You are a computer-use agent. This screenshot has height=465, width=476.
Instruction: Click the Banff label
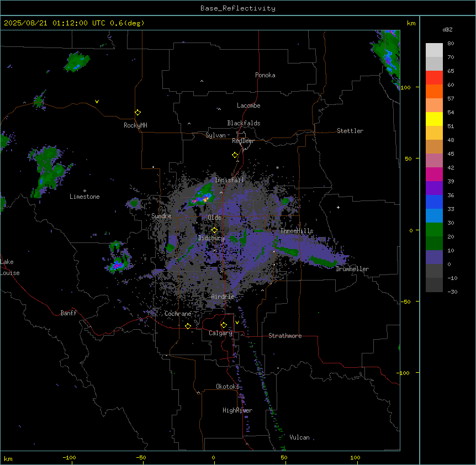tap(68, 313)
